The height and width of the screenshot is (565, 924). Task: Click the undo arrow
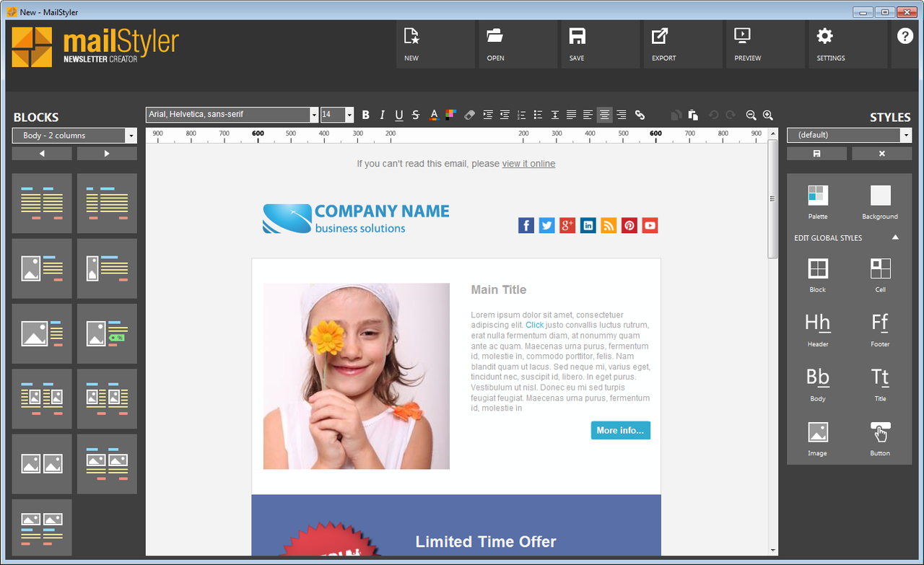coord(713,115)
